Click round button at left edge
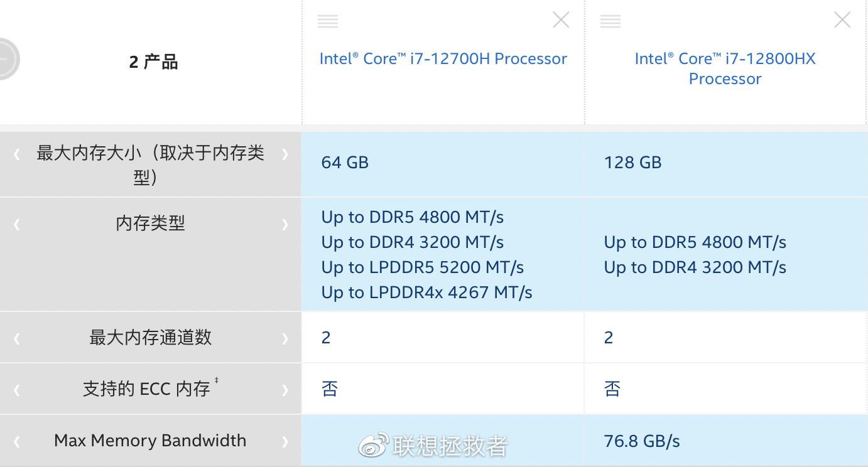This screenshot has height=467, width=868. (6, 58)
